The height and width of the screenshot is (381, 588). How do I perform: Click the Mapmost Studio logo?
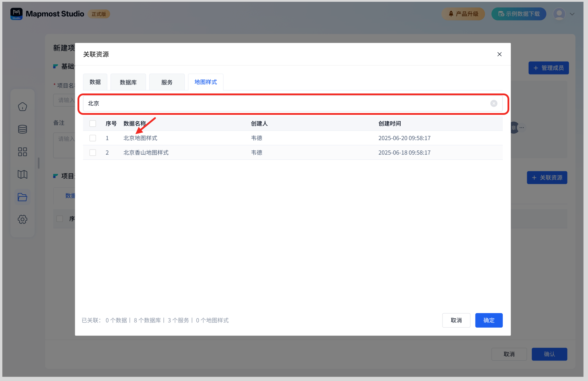pyautogui.click(x=17, y=14)
